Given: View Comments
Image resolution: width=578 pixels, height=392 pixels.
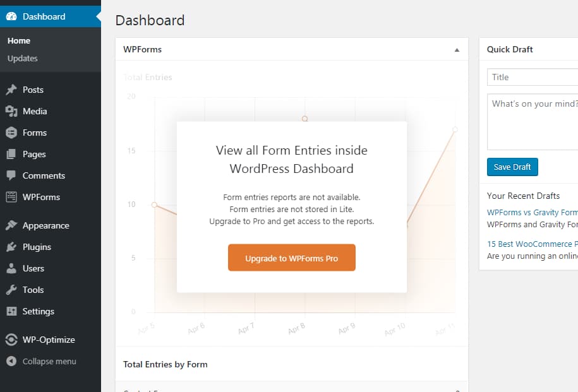Looking at the screenshot, I should point(40,175).
